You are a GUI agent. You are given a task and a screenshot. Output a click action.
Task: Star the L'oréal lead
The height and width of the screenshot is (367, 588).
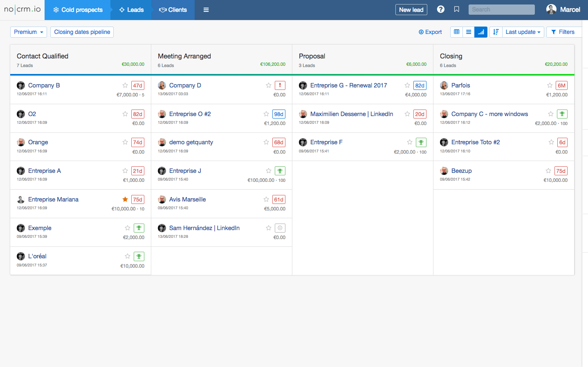pyautogui.click(x=128, y=256)
